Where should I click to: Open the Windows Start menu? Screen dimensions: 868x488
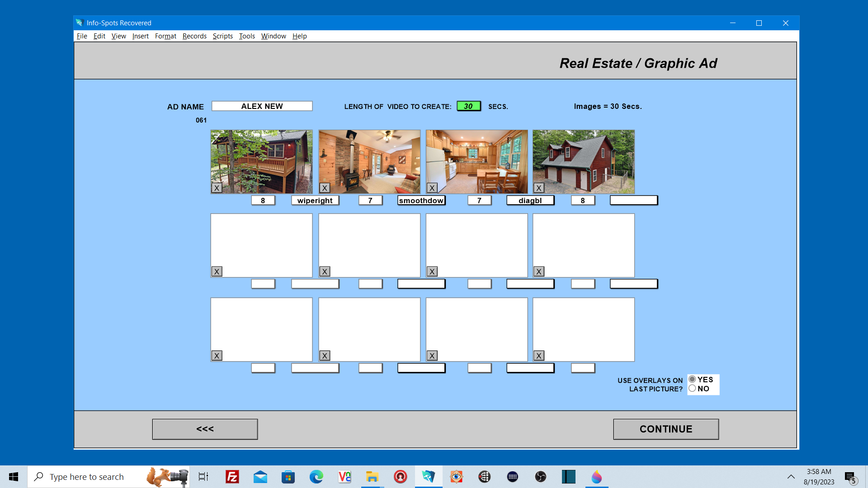(x=14, y=477)
